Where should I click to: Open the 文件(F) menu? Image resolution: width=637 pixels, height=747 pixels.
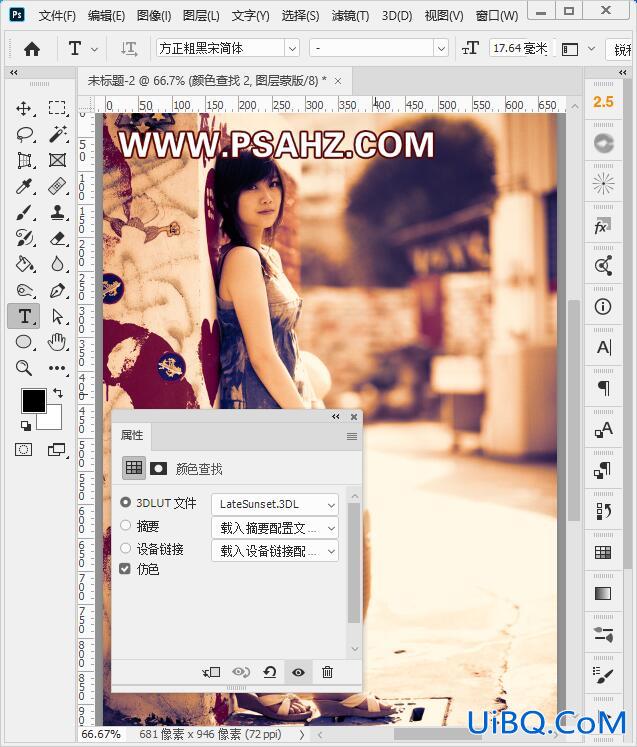57,16
